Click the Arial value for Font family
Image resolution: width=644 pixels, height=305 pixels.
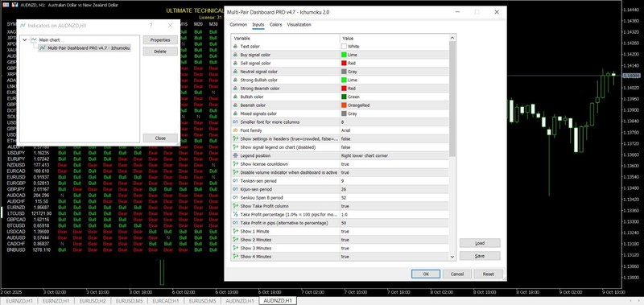(345, 130)
